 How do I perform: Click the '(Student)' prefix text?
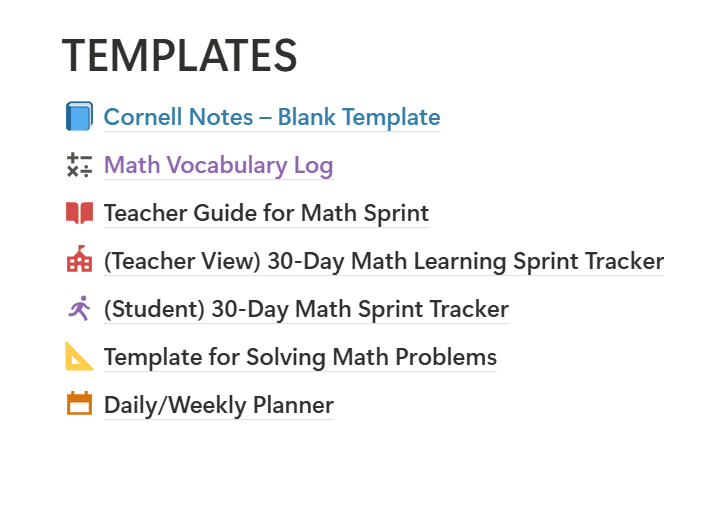pyautogui.click(x=154, y=309)
